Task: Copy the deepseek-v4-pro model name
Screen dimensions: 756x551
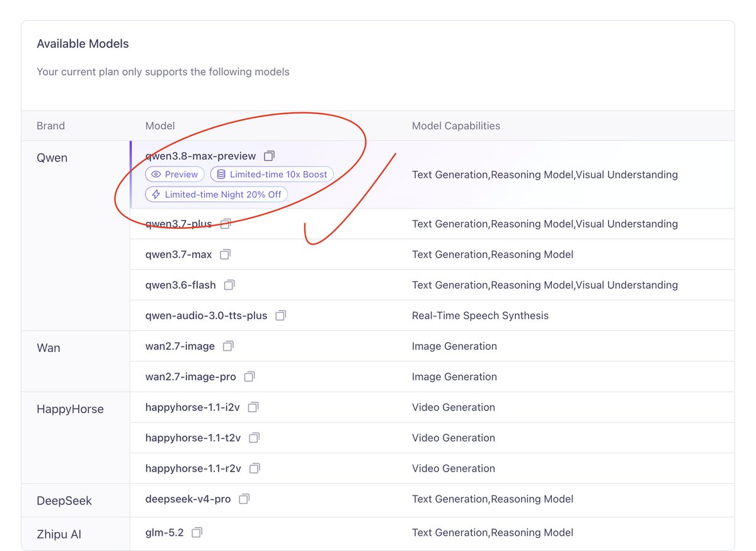Action: [244, 499]
